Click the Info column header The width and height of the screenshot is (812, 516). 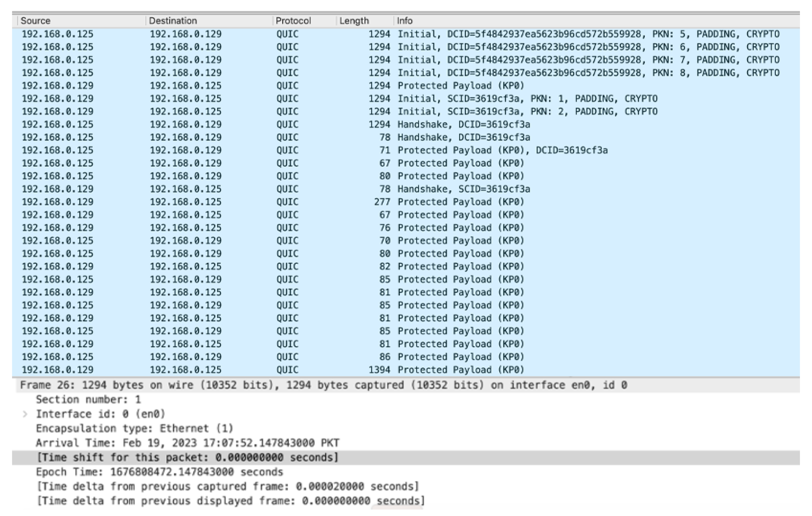click(x=404, y=21)
